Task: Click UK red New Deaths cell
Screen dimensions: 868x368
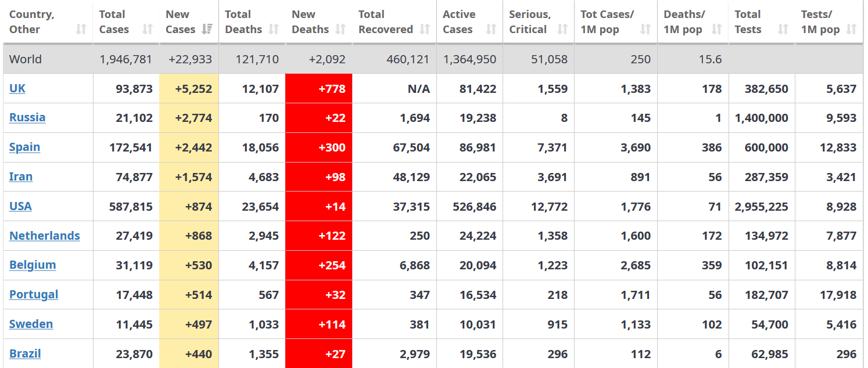Action: coord(319,89)
